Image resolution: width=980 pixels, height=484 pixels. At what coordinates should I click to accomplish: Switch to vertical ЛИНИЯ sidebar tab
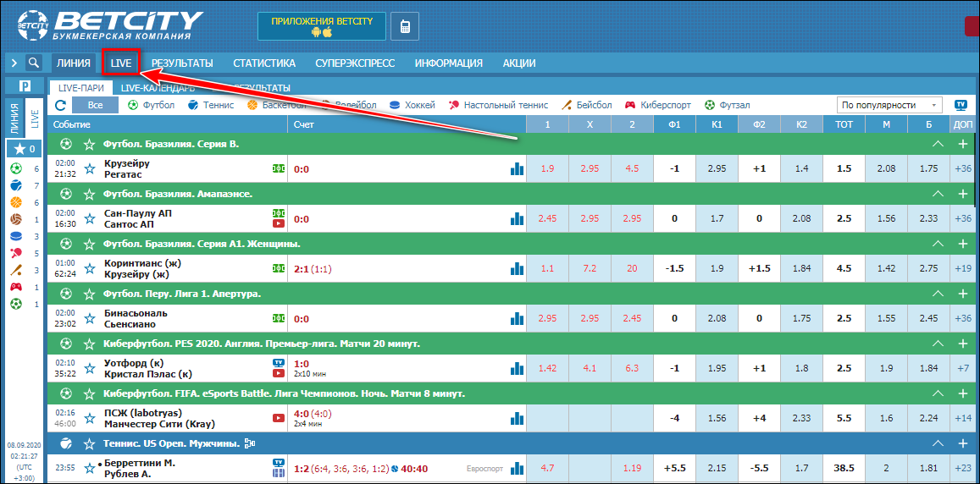pyautogui.click(x=15, y=118)
